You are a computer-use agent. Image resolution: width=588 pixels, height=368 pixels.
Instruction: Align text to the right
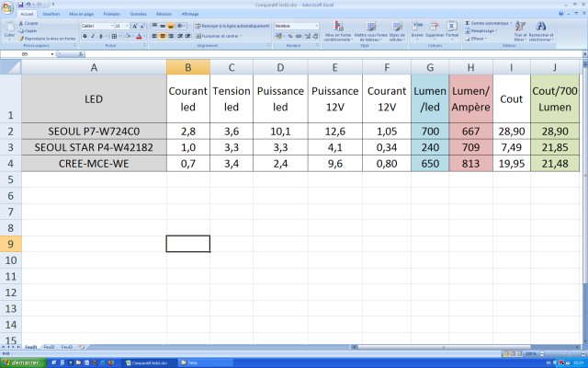click(x=171, y=36)
